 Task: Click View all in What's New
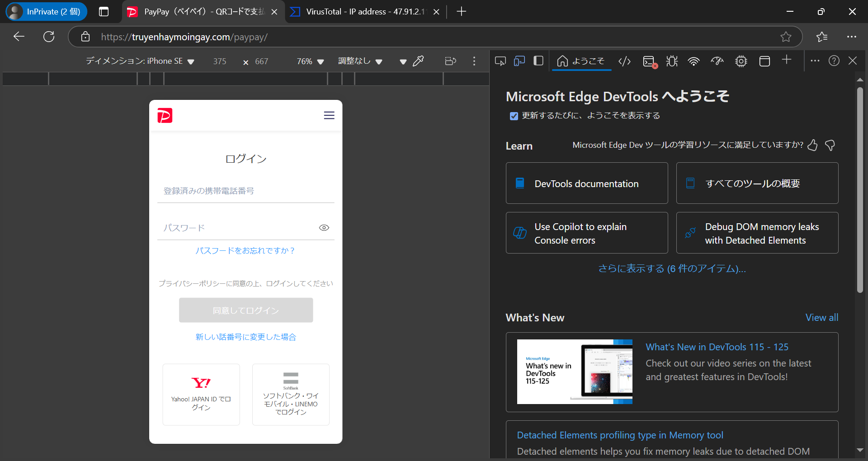coord(821,318)
